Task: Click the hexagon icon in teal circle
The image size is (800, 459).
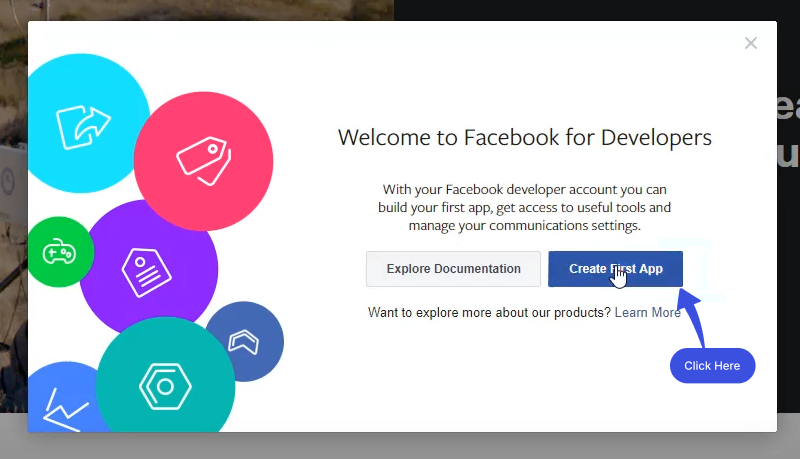Action: (165, 386)
